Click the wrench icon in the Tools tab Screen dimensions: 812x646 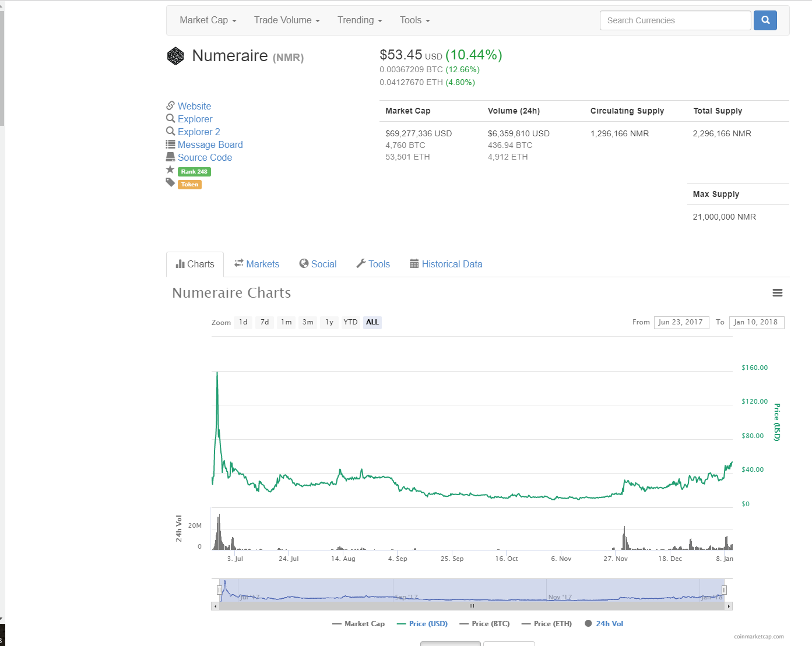[361, 264]
